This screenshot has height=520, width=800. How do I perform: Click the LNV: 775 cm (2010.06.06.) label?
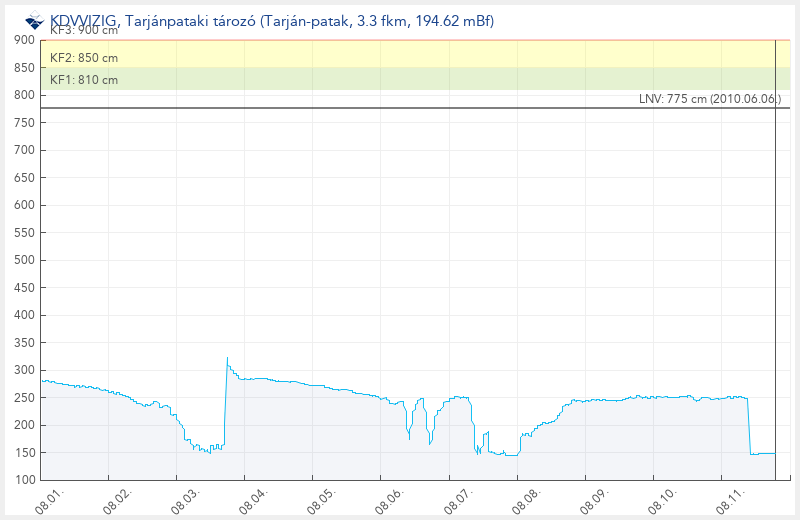click(710, 99)
